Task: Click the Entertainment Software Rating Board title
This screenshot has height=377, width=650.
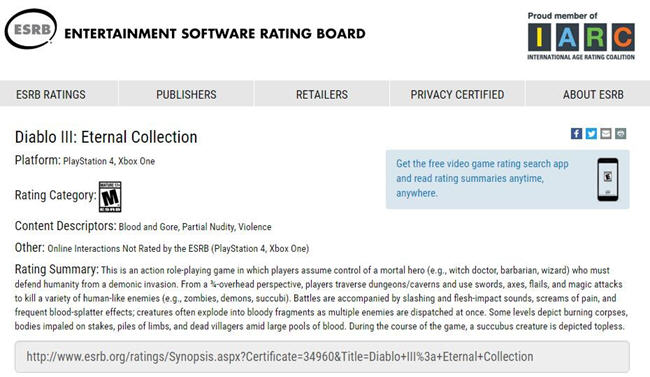Action: (215, 34)
